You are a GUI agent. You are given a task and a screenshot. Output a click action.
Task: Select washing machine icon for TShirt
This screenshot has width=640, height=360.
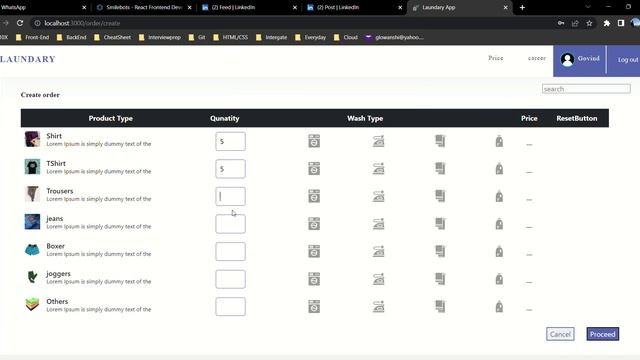pos(314,169)
